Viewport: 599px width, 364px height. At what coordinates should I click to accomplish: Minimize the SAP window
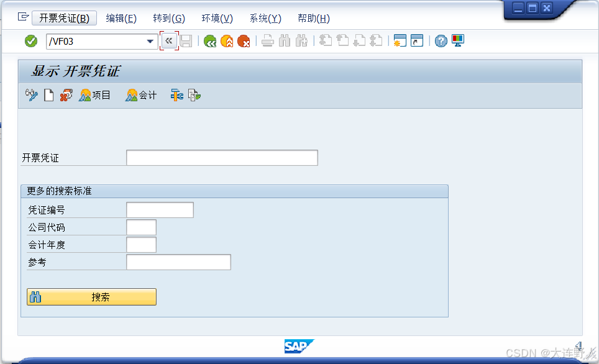coord(518,8)
